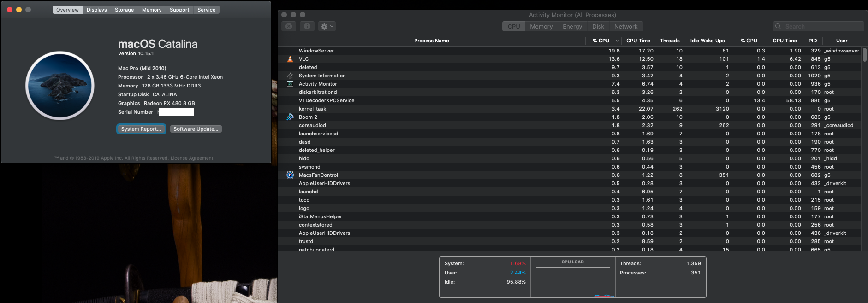
Task: Click the Activity Monitor process icon
Action: [290, 84]
